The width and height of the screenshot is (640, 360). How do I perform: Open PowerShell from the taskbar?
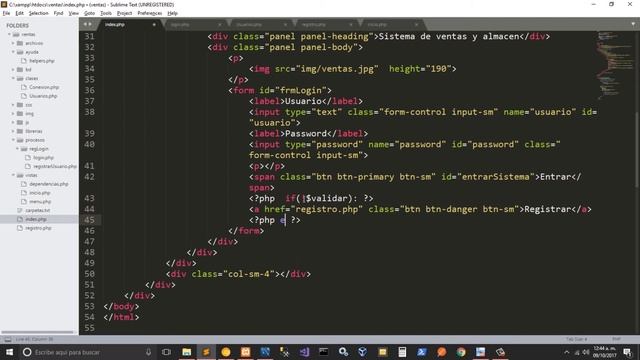(422, 352)
